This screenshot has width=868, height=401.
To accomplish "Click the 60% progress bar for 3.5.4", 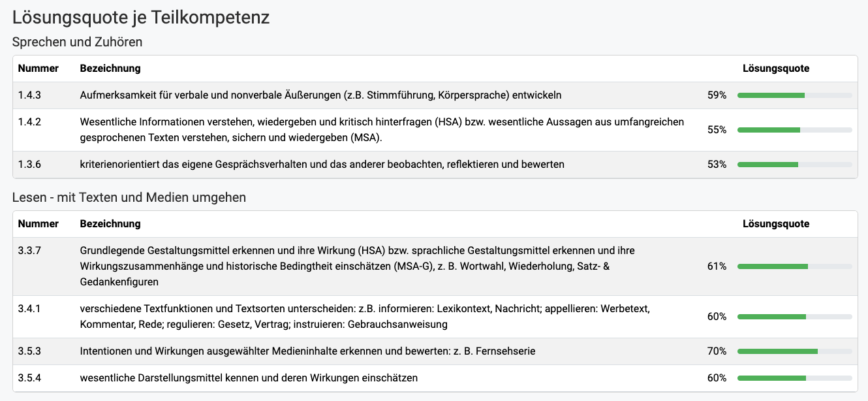I will pyautogui.click(x=794, y=378).
